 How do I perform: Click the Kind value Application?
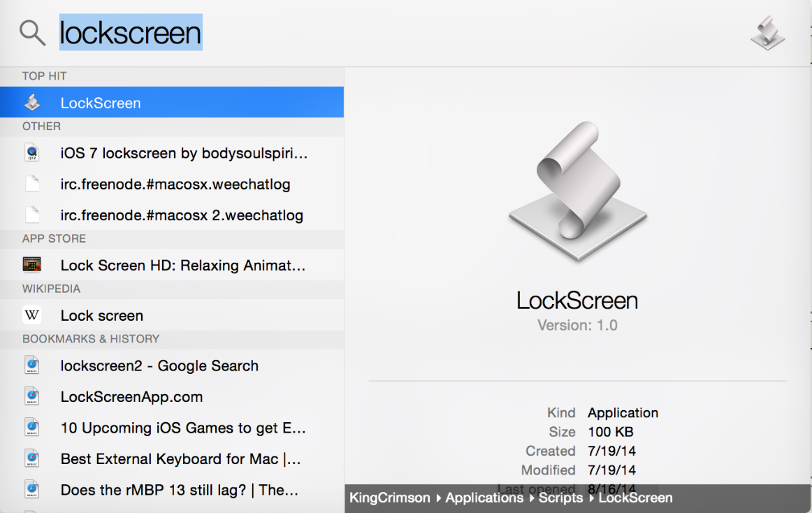tap(623, 412)
